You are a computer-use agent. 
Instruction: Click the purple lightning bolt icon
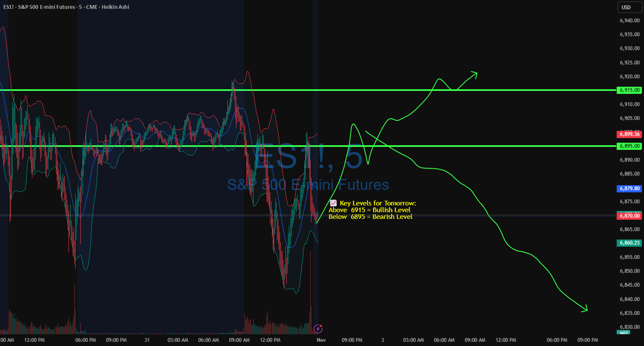[x=318, y=329]
